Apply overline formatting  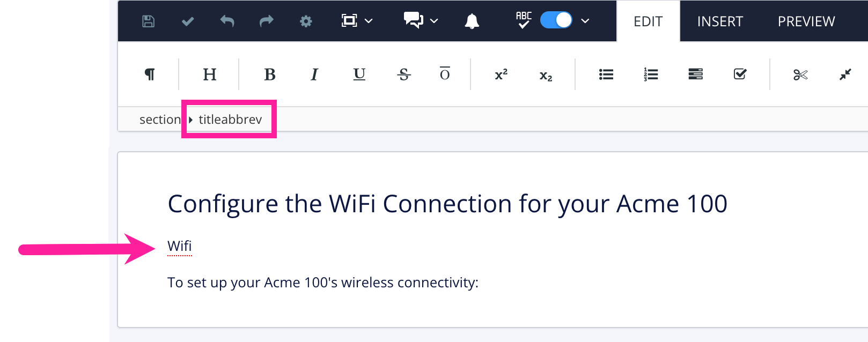coord(445,74)
